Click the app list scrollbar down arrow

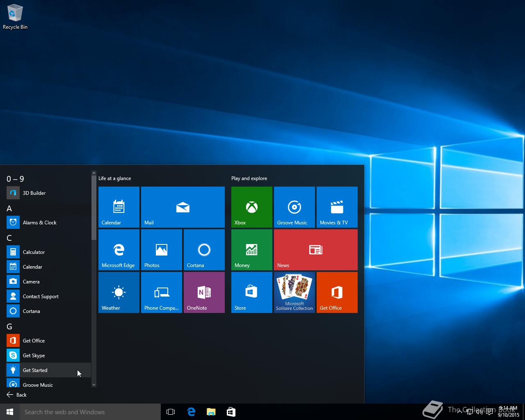94,385
